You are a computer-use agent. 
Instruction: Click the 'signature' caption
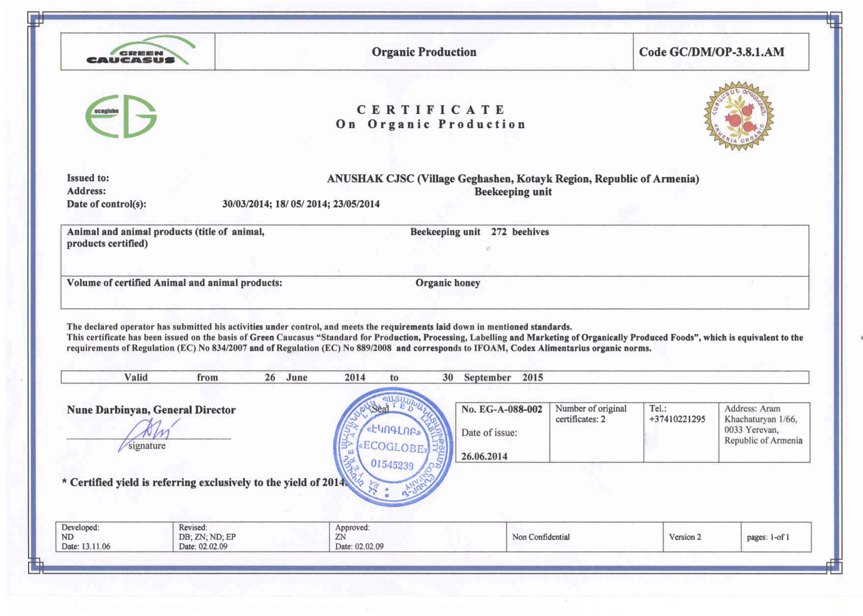coord(147,445)
